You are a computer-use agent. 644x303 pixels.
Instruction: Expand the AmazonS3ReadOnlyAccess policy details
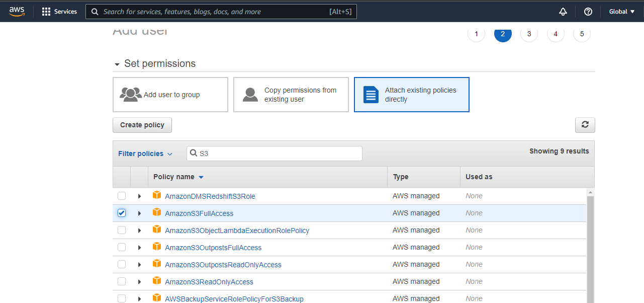pos(139,282)
